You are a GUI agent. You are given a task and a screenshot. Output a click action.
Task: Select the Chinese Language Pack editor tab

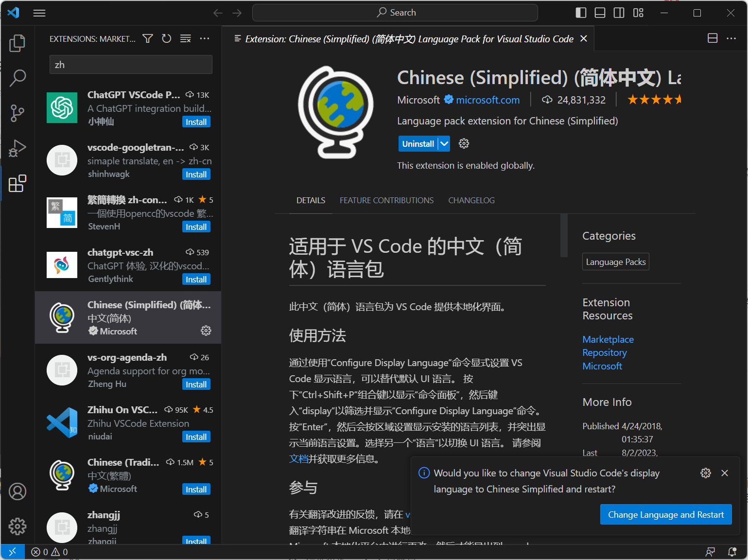(x=409, y=39)
